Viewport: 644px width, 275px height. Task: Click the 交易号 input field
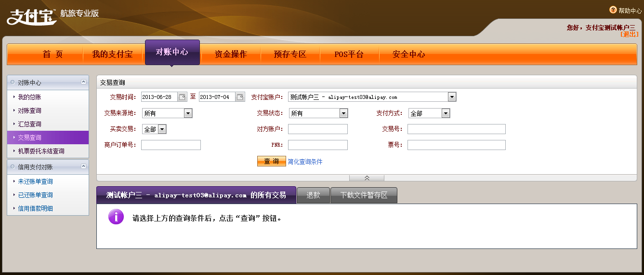coord(456,129)
